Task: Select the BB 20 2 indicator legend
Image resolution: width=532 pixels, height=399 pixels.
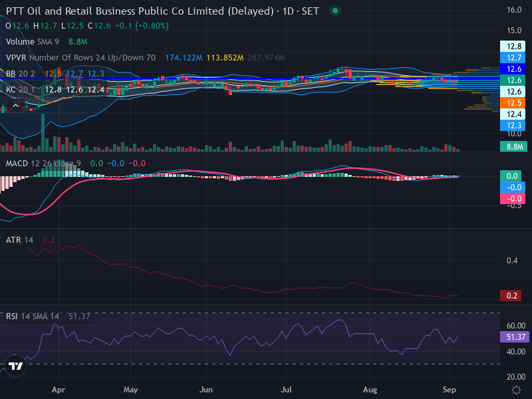Action: pyautogui.click(x=21, y=74)
